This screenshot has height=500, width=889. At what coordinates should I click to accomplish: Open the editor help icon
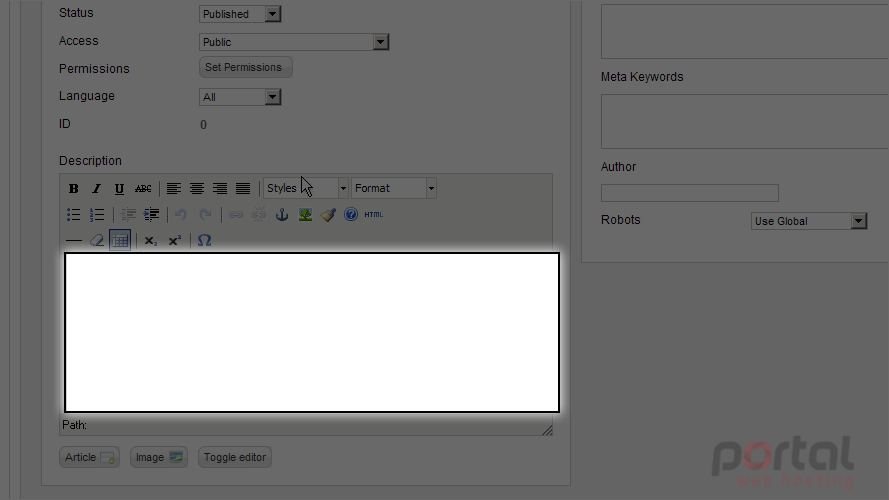coord(351,214)
